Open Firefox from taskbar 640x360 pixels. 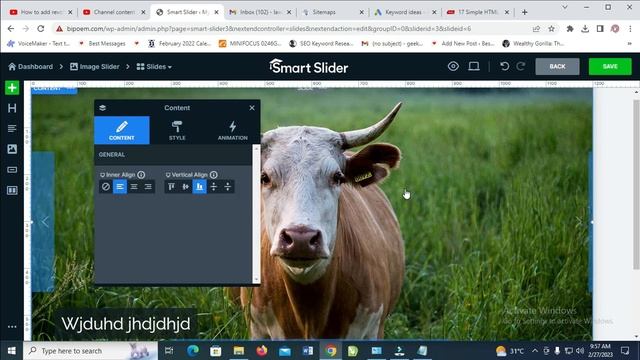click(262, 351)
